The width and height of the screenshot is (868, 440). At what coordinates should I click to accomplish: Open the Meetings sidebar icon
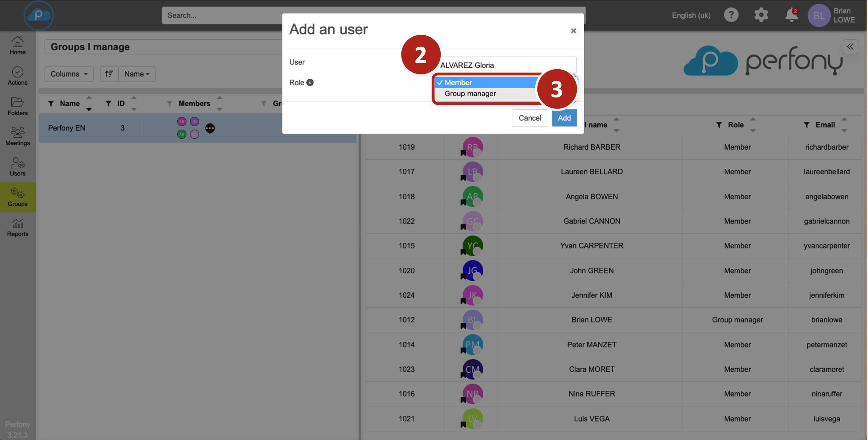[x=17, y=136]
